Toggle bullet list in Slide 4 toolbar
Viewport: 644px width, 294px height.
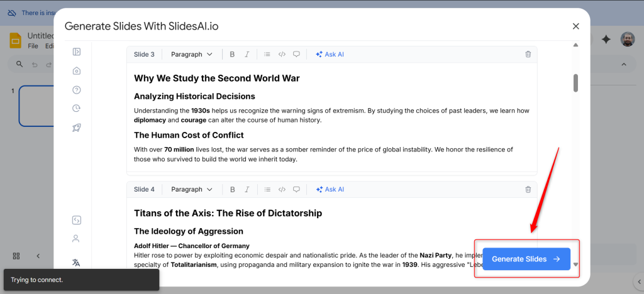click(x=267, y=190)
